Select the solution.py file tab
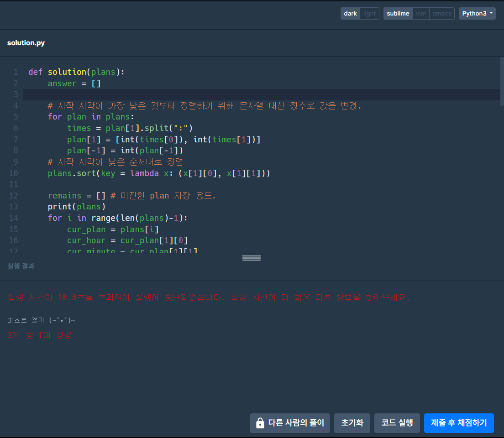The height and width of the screenshot is (438, 504). point(26,43)
